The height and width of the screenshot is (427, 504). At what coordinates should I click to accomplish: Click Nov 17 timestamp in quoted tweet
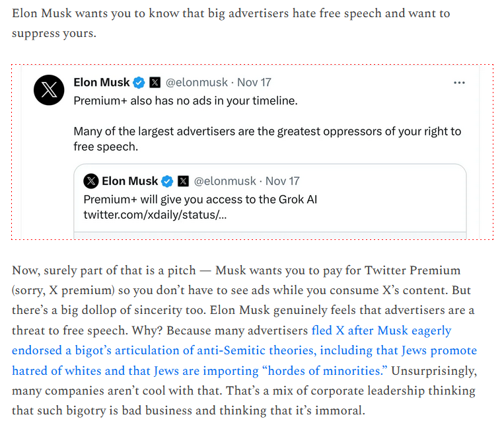pyautogui.click(x=283, y=181)
